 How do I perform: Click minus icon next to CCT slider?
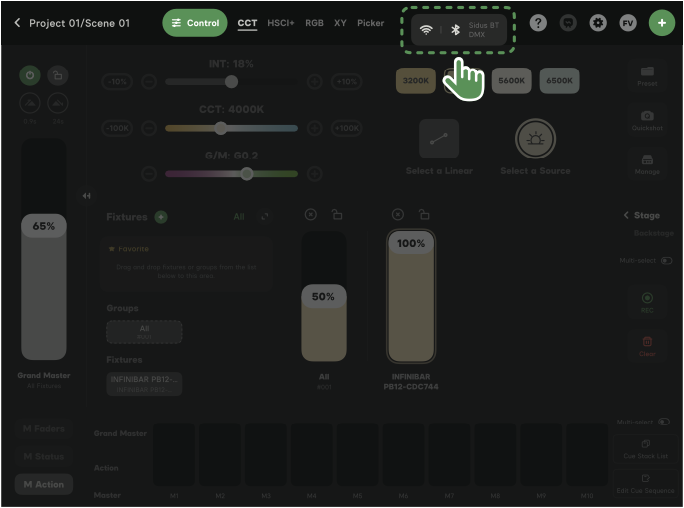[x=149, y=128]
